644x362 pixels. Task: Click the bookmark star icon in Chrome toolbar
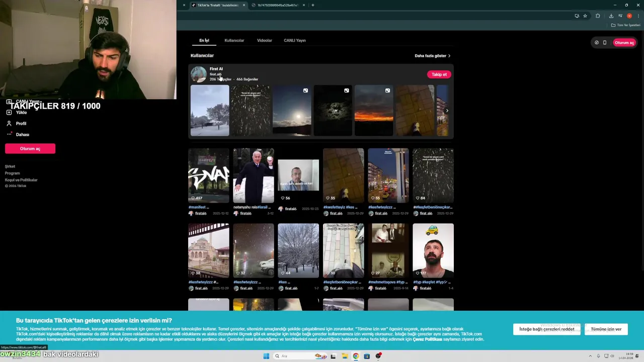pyautogui.click(x=585, y=16)
